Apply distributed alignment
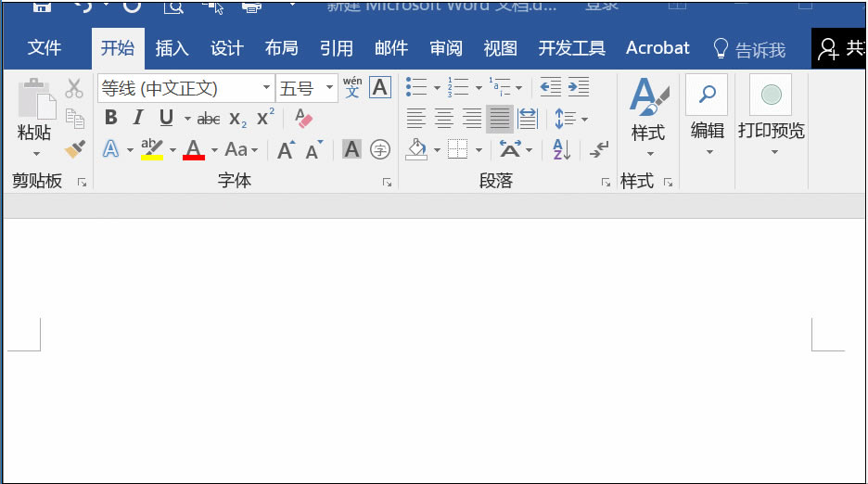The image size is (868, 484). coord(528,119)
